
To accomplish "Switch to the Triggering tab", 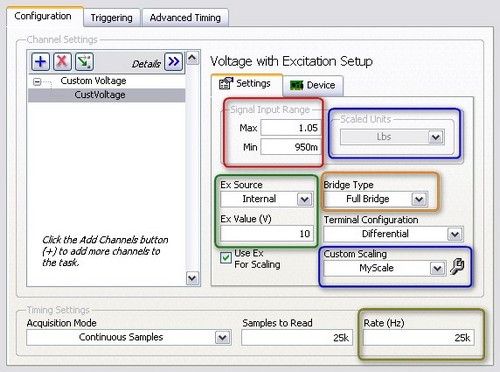I will 111,18.
